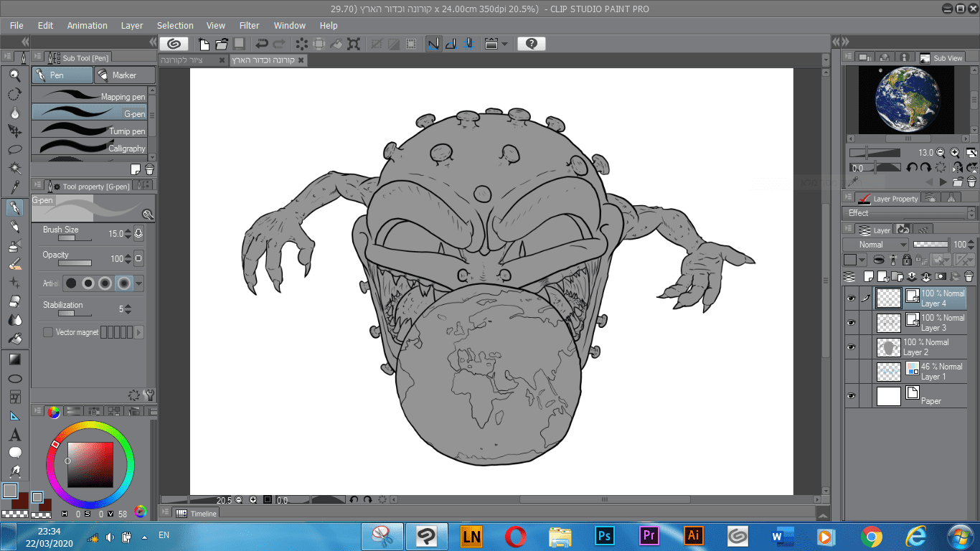Hide Layer 3 with eye icon
The height and width of the screenshot is (551, 980).
[851, 323]
